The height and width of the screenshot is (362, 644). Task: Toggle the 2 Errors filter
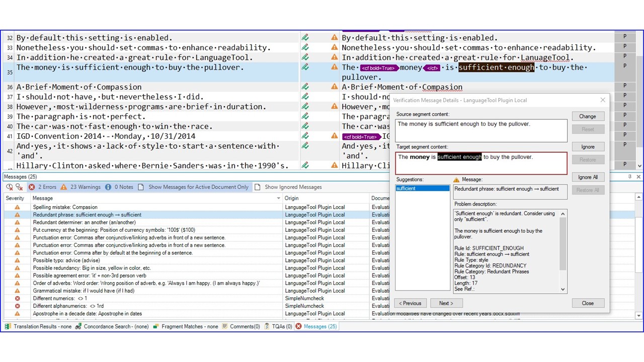[42, 187]
